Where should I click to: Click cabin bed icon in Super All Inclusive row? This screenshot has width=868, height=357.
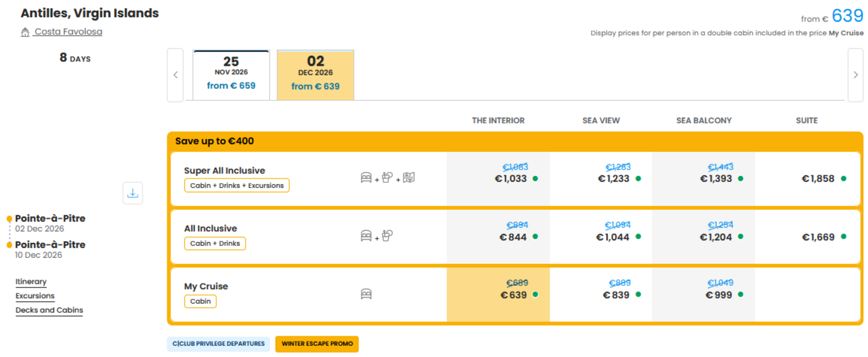pos(366,178)
